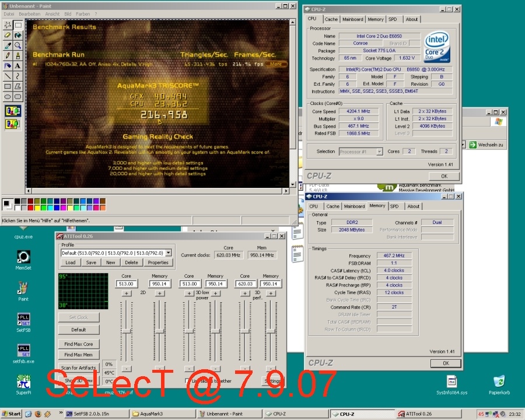Open profile Properties in ATITool
This screenshot has width=525, height=420.
click(x=158, y=262)
